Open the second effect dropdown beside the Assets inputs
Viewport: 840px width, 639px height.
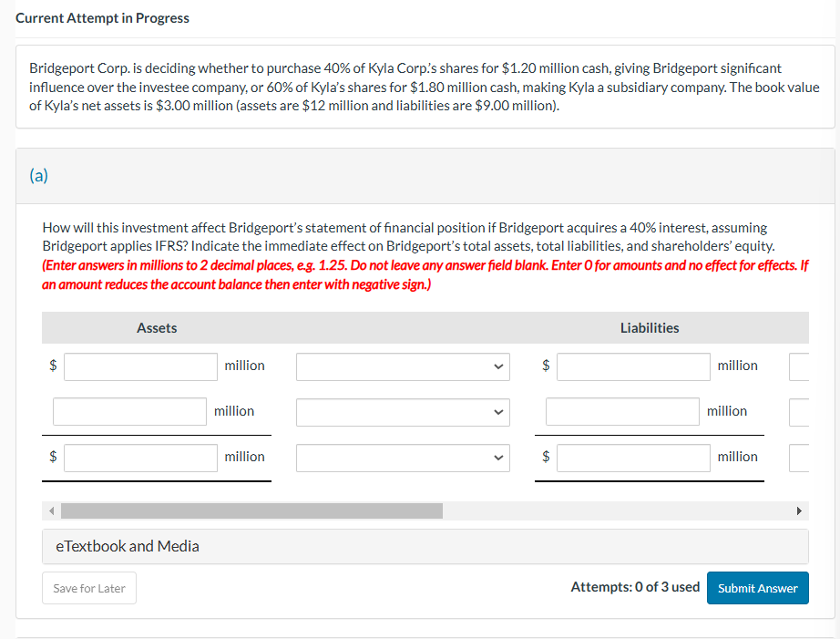[403, 412]
